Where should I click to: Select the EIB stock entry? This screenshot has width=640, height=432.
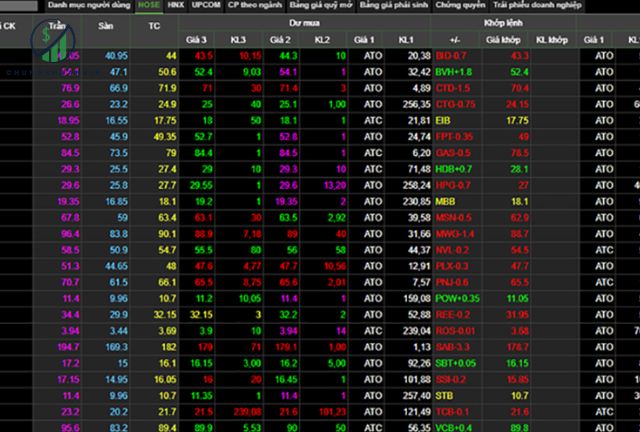tap(443, 120)
